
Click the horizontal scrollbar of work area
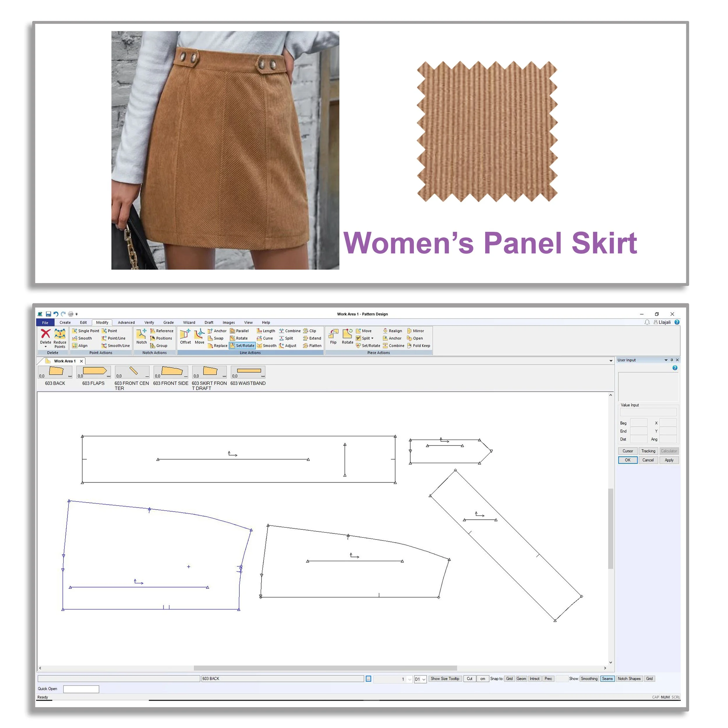[x=325, y=668]
